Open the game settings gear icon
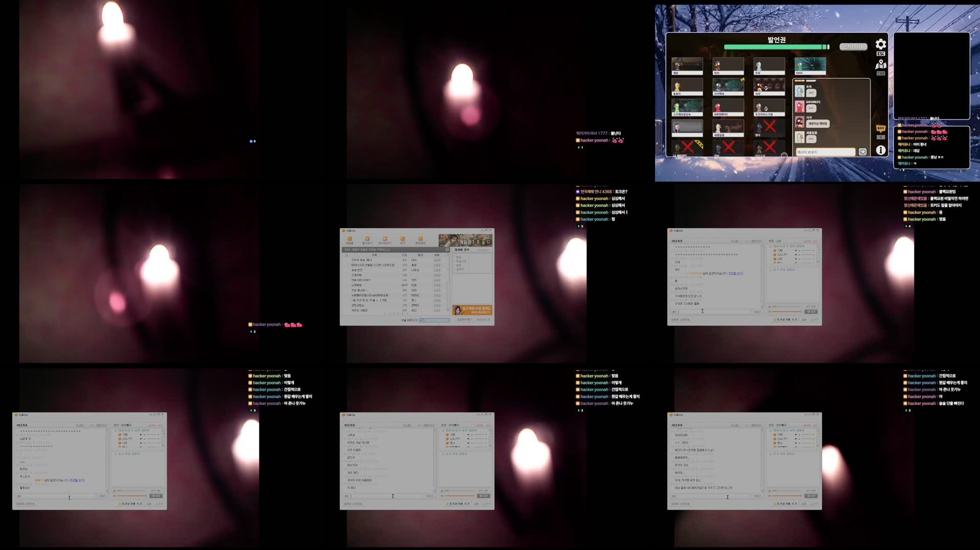Viewport: 980px width, 550px height. (x=880, y=44)
